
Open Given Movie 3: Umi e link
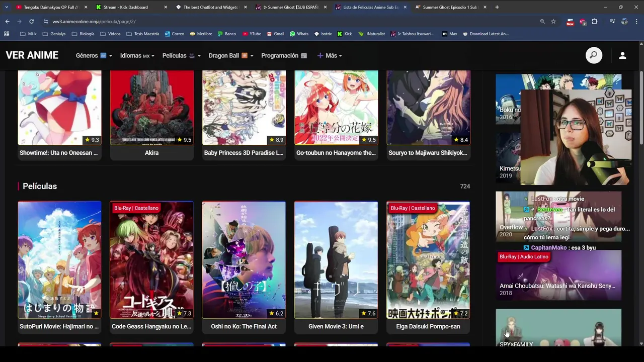336,326
